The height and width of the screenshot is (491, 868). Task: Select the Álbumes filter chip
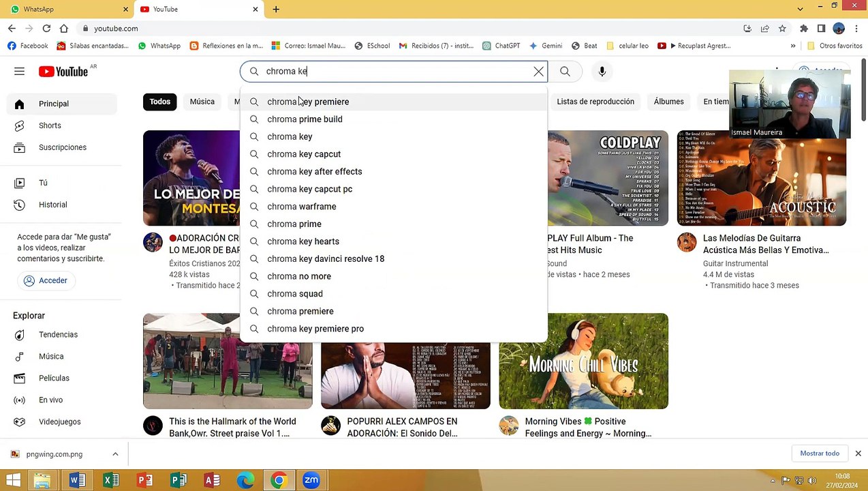coord(668,102)
